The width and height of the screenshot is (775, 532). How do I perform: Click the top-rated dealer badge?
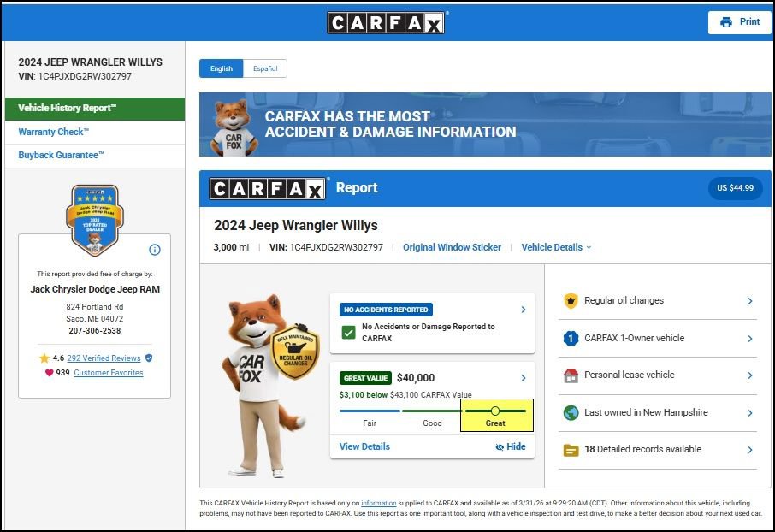click(x=95, y=220)
